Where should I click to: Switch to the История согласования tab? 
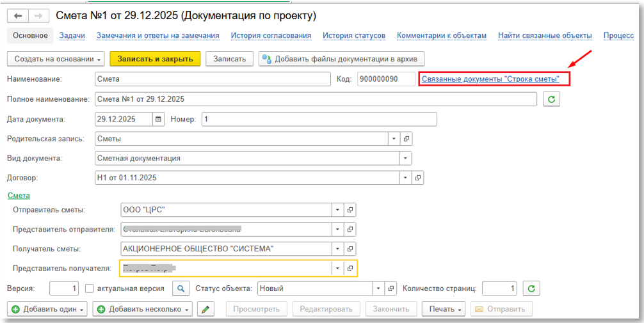271,36
